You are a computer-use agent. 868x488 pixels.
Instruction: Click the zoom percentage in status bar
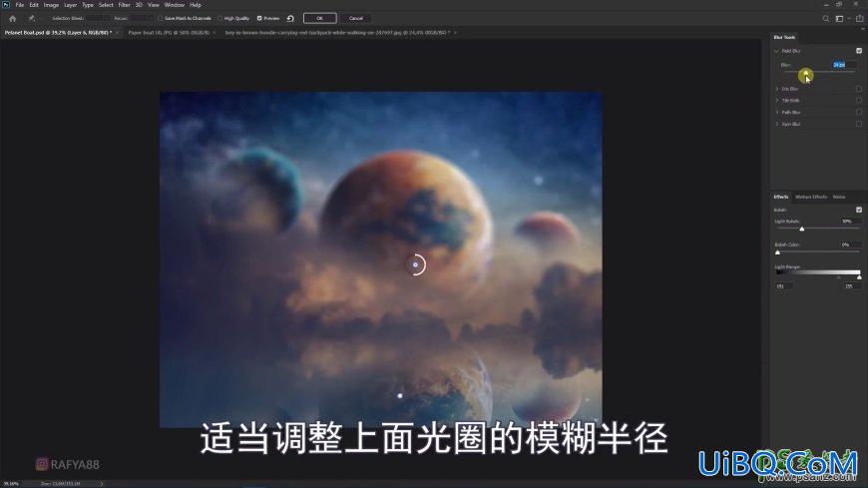pyautogui.click(x=11, y=484)
